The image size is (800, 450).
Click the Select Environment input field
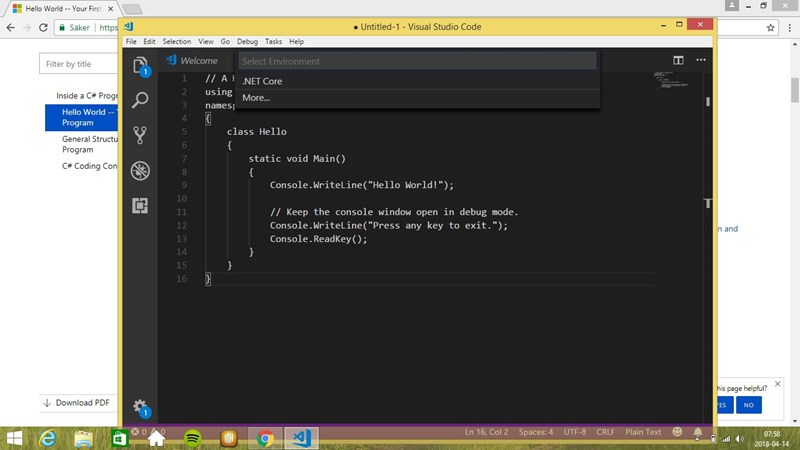(x=417, y=61)
